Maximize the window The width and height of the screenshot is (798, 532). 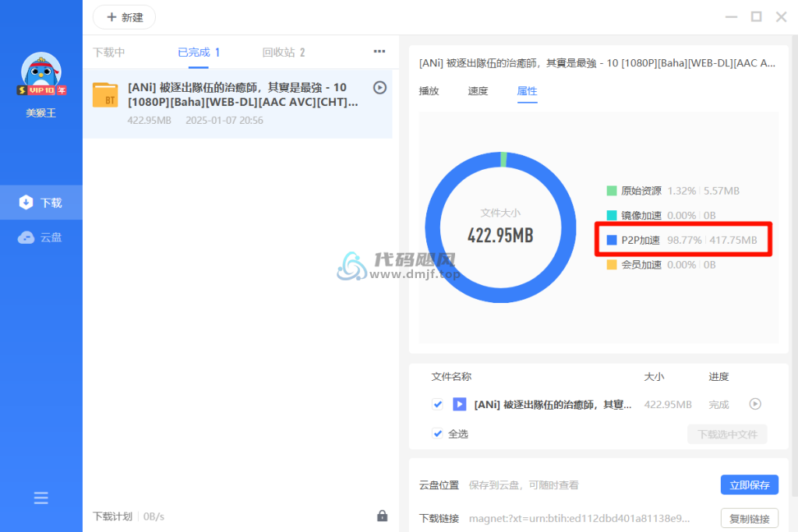pos(756,17)
